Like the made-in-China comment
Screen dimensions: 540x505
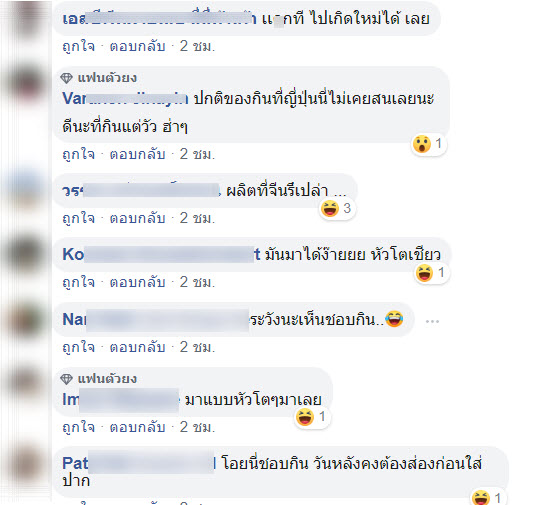pos(79,218)
